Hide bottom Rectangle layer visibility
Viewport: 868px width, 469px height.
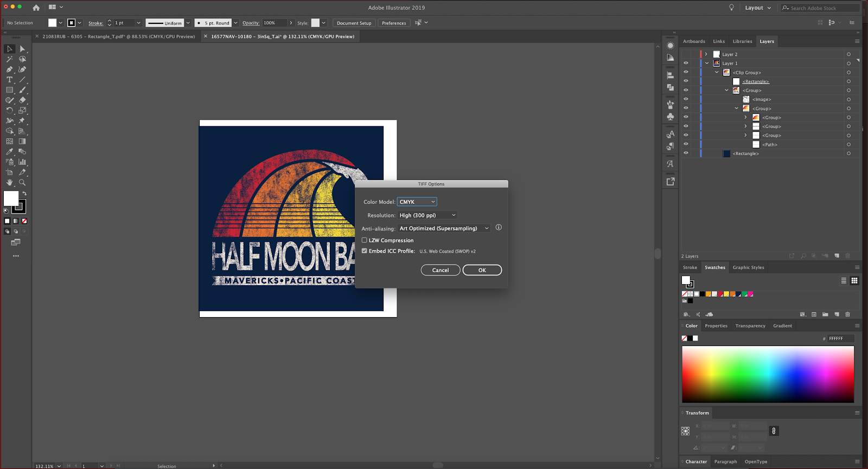coord(686,153)
